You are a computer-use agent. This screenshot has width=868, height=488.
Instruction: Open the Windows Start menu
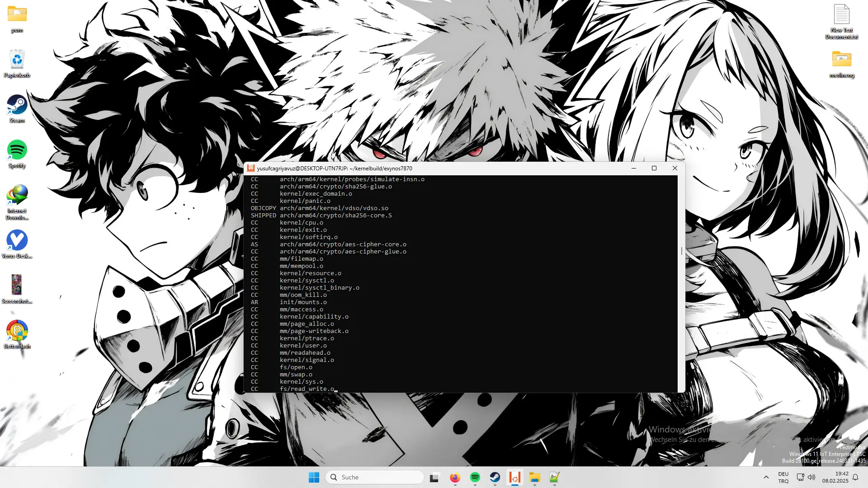tap(314, 477)
